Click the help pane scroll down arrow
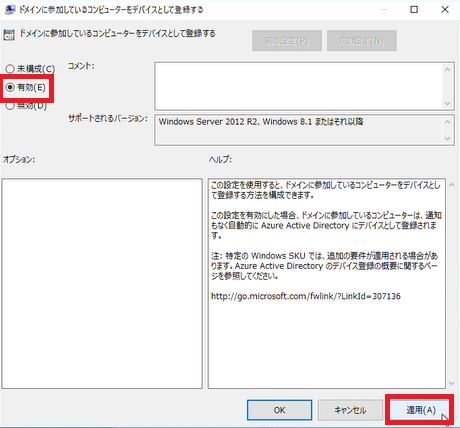Screen dimensions: 460x428 click(x=452, y=383)
